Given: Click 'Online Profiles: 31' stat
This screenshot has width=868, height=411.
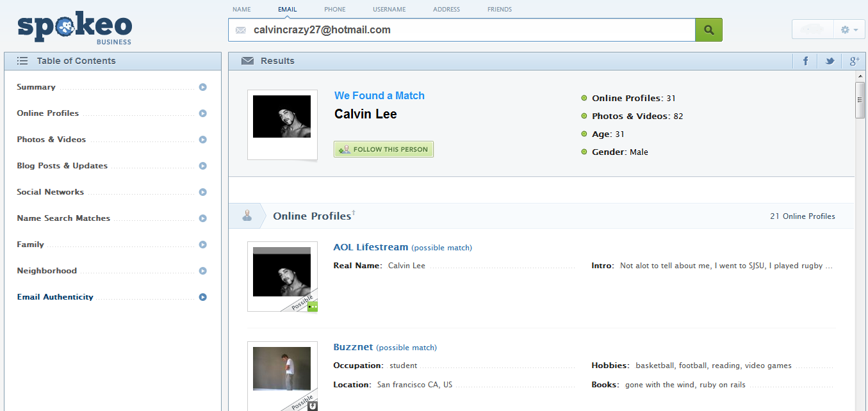Looking at the screenshot, I should 634,99.
